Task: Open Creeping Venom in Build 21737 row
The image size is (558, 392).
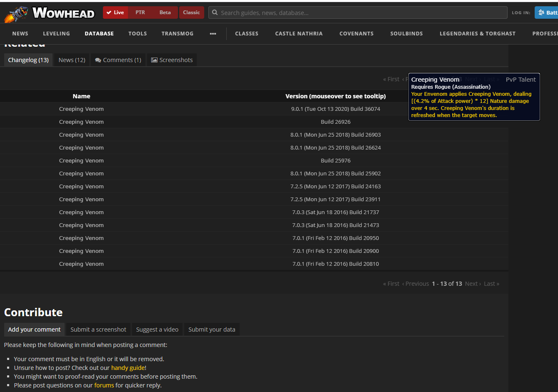Action: click(81, 212)
